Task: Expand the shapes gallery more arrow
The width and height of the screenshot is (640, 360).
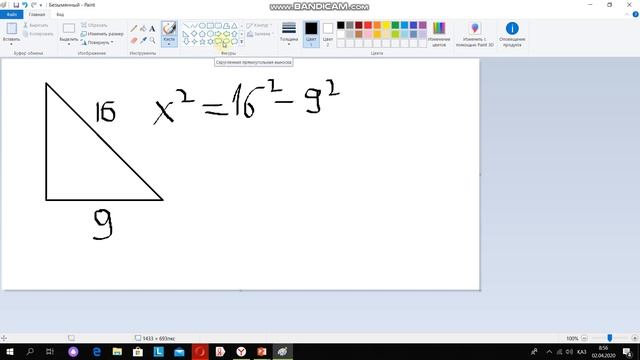Action: pyautogui.click(x=242, y=41)
